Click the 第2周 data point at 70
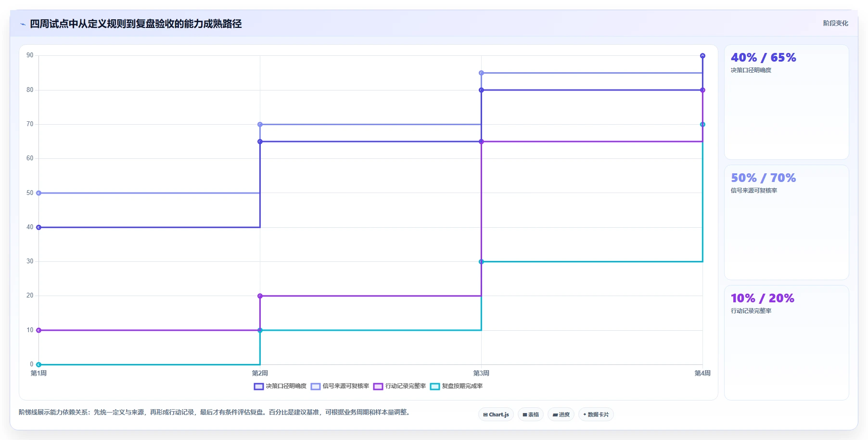This screenshot has height=440, width=868. tap(260, 124)
